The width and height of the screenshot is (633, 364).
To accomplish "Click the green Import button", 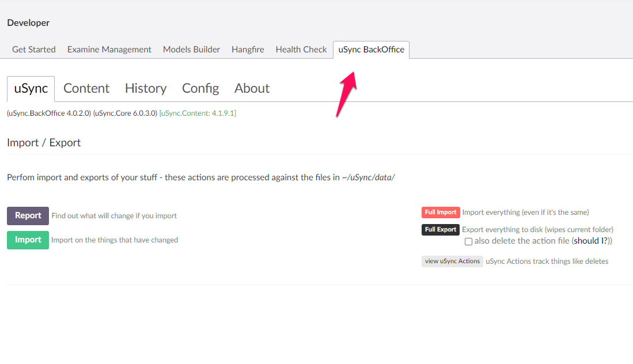I will pos(28,240).
